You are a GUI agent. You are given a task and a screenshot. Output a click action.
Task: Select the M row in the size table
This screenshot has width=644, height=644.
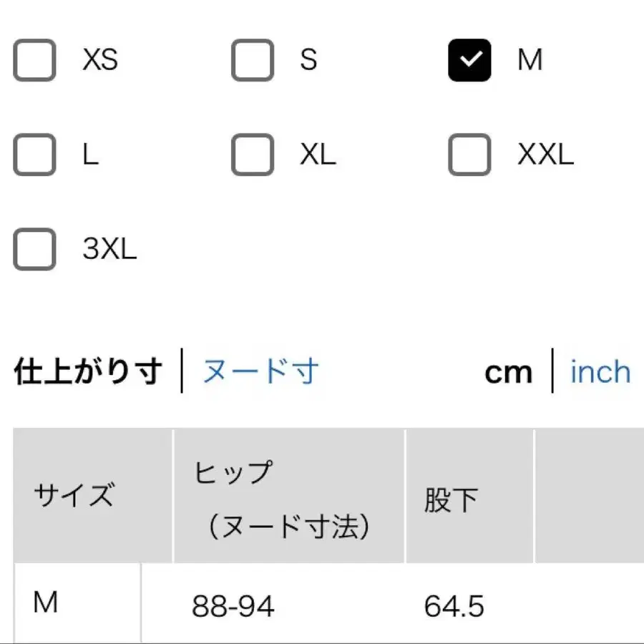click(x=44, y=605)
